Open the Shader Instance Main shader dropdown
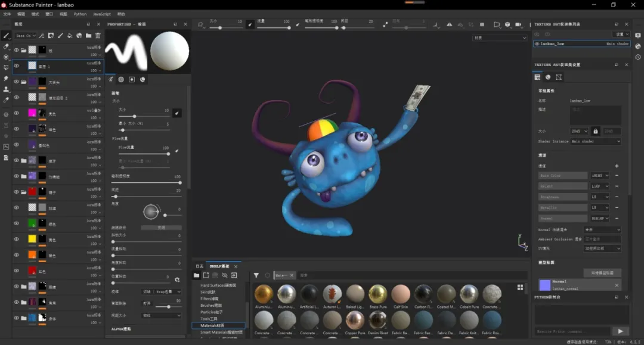This screenshot has height=345, width=644. 595,141
